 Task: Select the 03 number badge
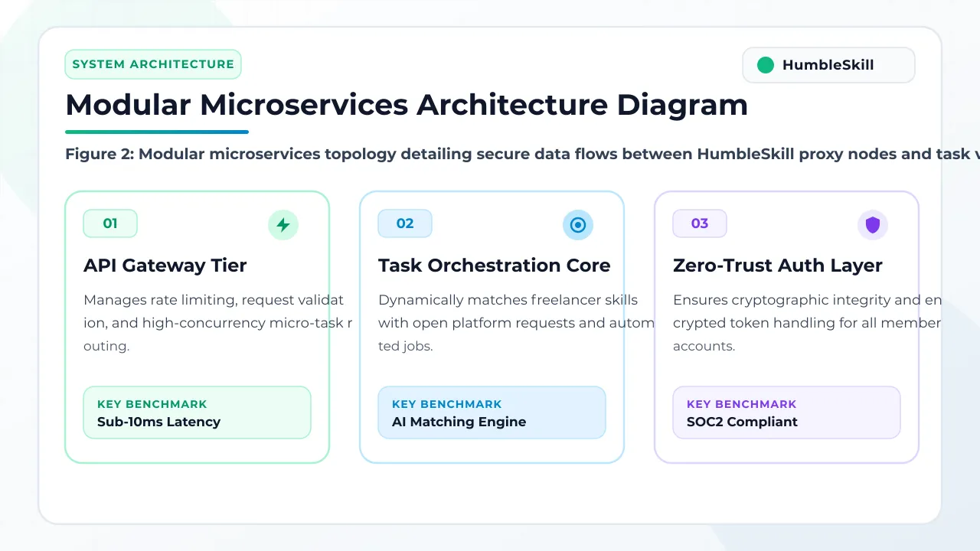pyautogui.click(x=700, y=223)
